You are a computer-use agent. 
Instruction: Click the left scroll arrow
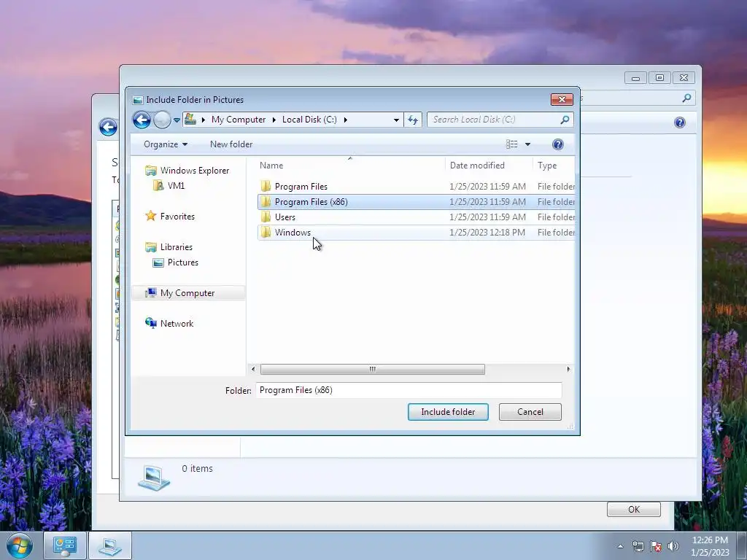coord(253,369)
